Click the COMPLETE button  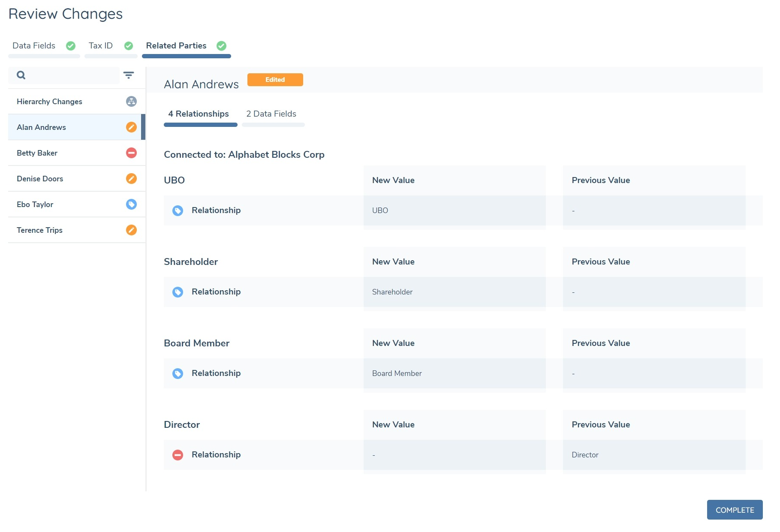[x=734, y=510]
